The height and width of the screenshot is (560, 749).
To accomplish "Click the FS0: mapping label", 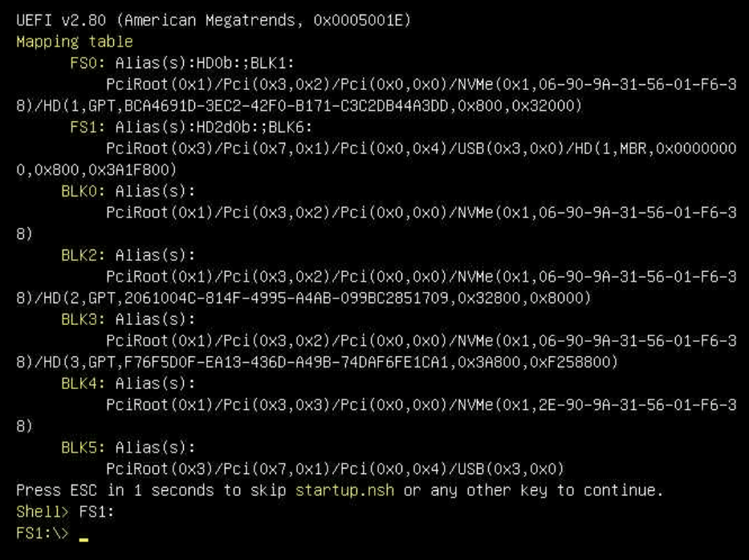I will (88, 63).
